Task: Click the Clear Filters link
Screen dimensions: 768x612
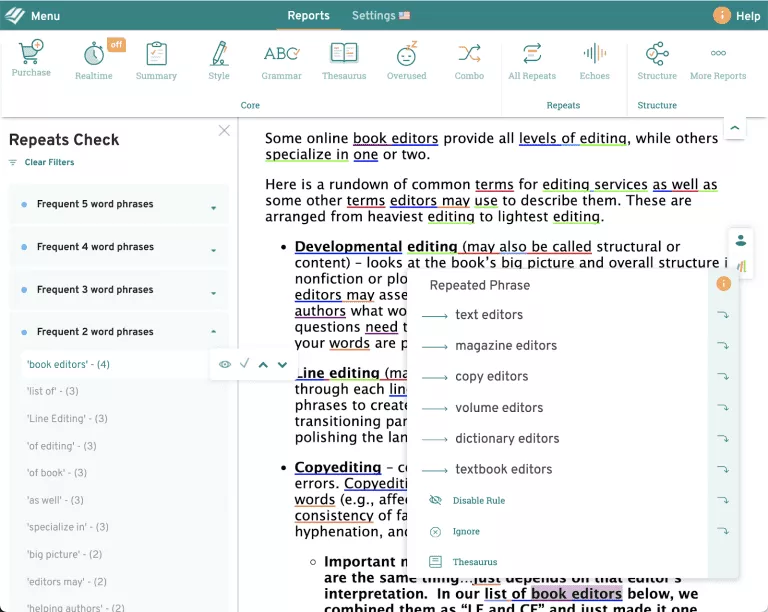Action: tap(49, 162)
